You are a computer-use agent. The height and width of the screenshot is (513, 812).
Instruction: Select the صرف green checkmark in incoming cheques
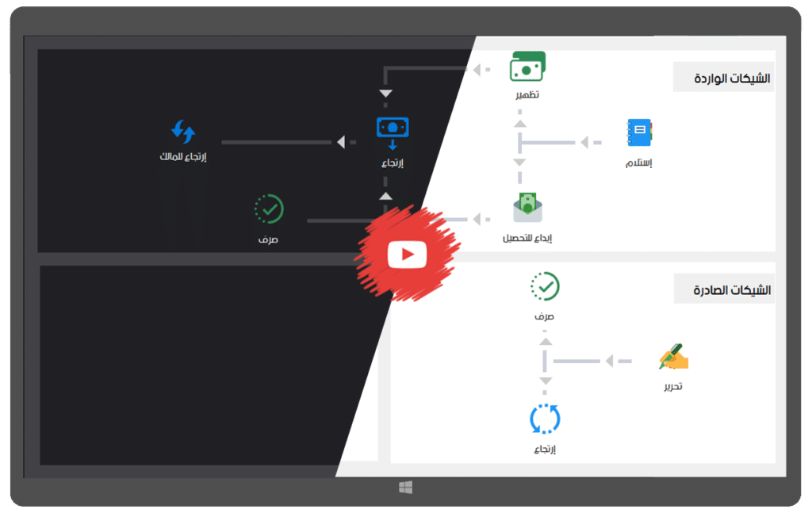pyautogui.click(x=270, y=209)
